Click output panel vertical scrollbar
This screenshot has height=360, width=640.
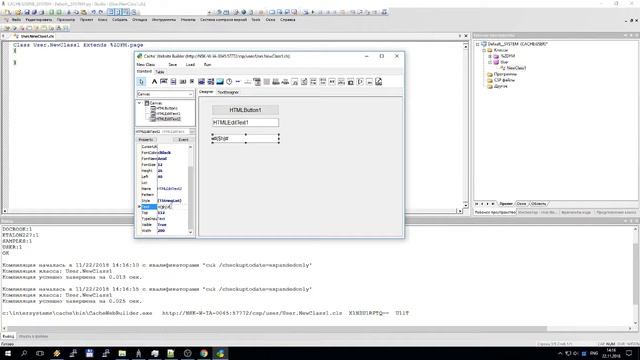635,274
